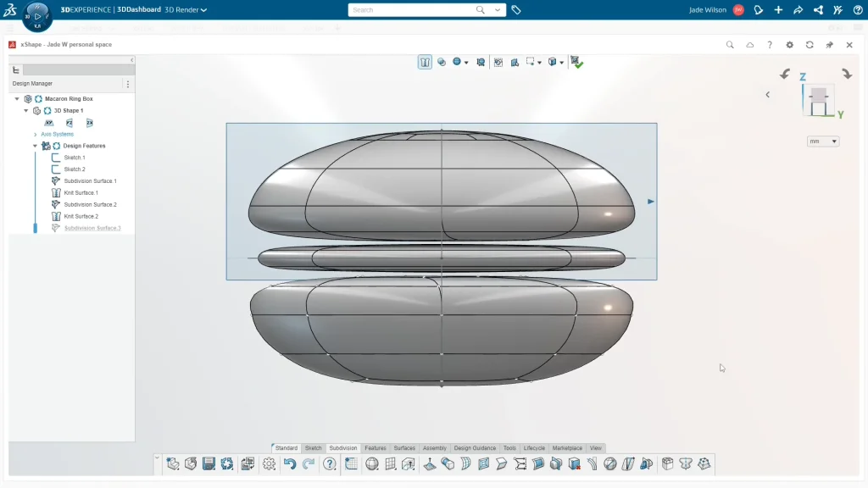868x488 pixels.
Task: Toggle the Design Manager tree view tab
Action: [x=17, y=70]
